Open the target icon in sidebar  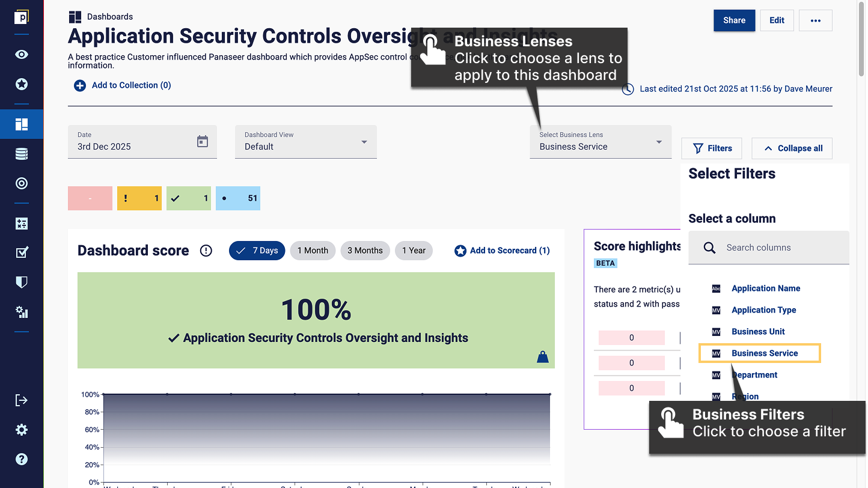click(22, 184)
